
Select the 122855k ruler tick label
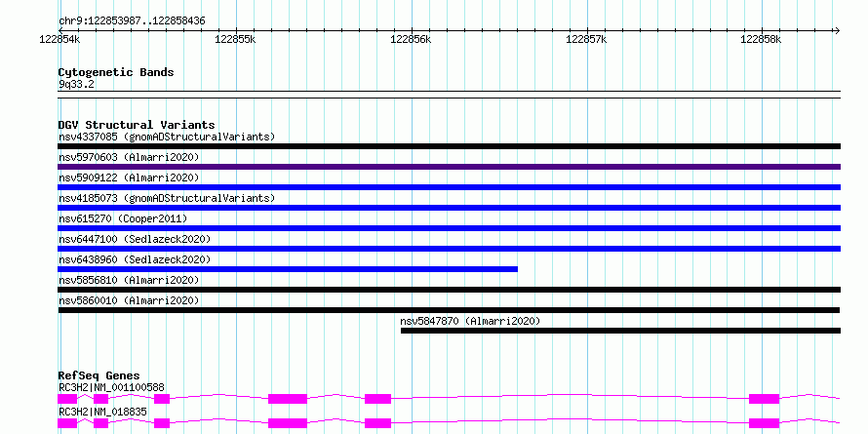[235, 39]
